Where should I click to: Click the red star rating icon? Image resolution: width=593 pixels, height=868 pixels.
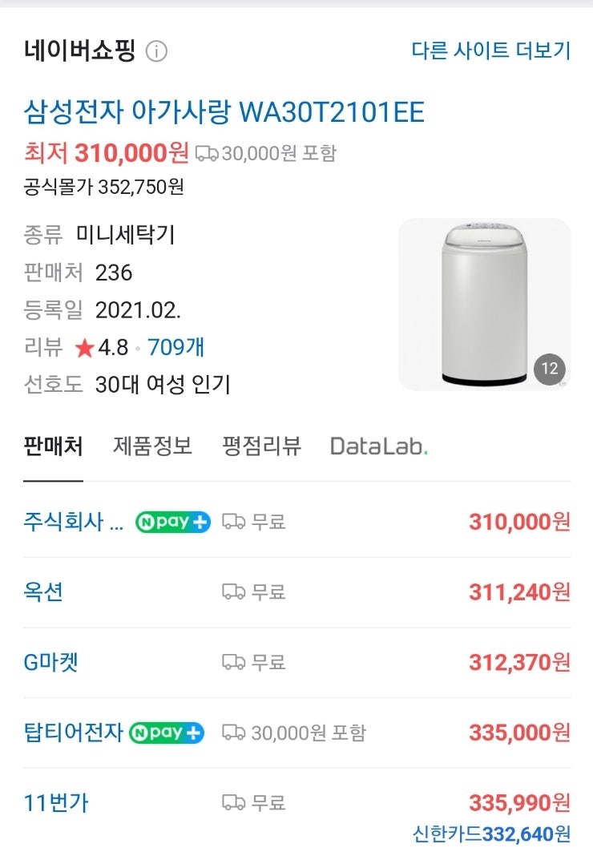coord(85,348)
